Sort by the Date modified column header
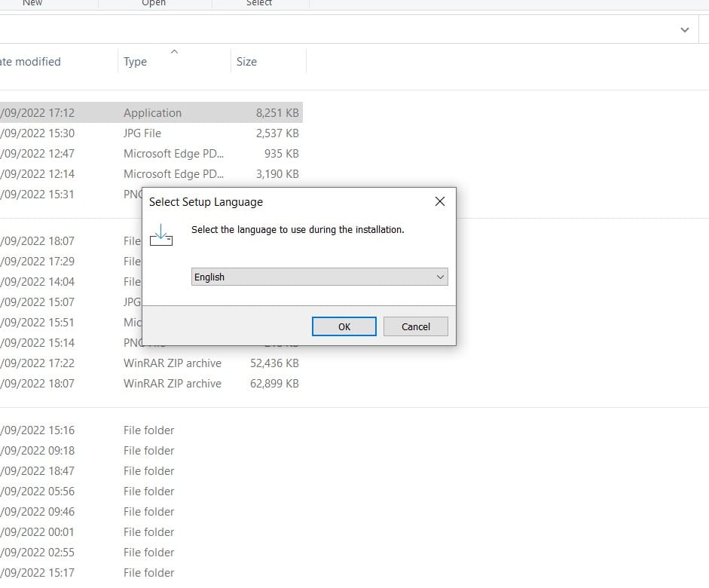Screen dimensions: 709x588 (30, 62)
